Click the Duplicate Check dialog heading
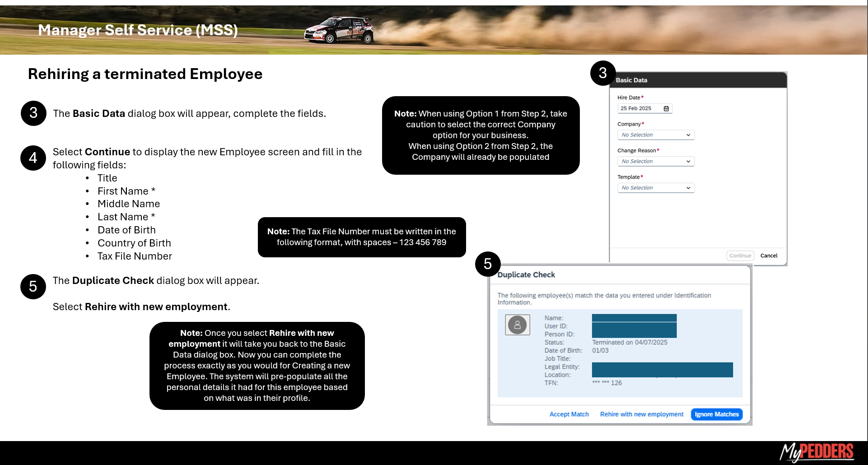 click(526, 275)
